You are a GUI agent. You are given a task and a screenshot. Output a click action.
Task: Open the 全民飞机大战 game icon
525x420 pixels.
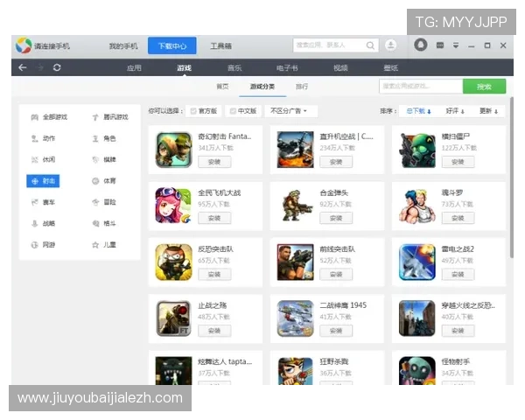tap(173, 205)
